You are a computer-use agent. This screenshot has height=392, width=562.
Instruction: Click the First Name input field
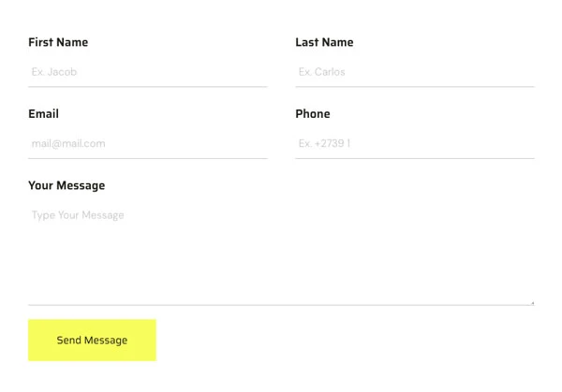[148, 72]
